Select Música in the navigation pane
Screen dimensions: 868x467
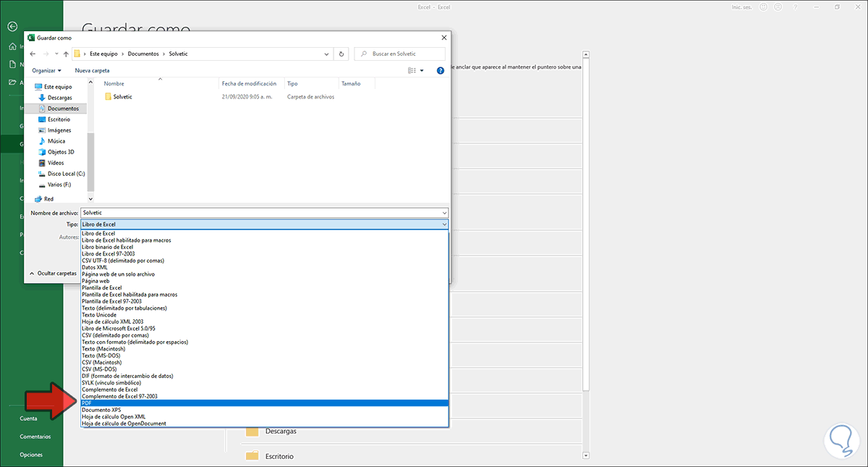click(x=56, y=141)
